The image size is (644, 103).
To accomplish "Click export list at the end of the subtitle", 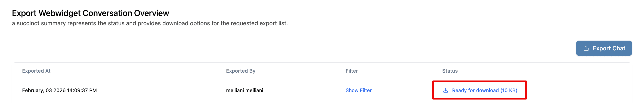I will click(x=273, y=23).
